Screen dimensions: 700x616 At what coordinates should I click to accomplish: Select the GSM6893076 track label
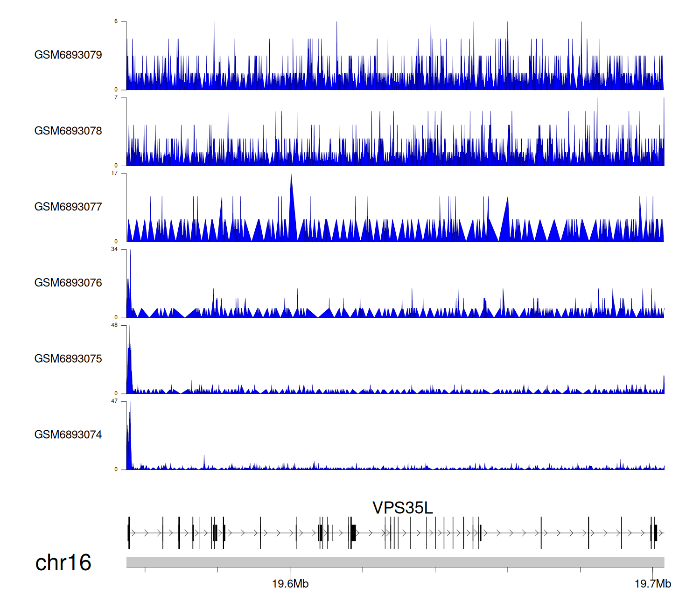point(68,283)
